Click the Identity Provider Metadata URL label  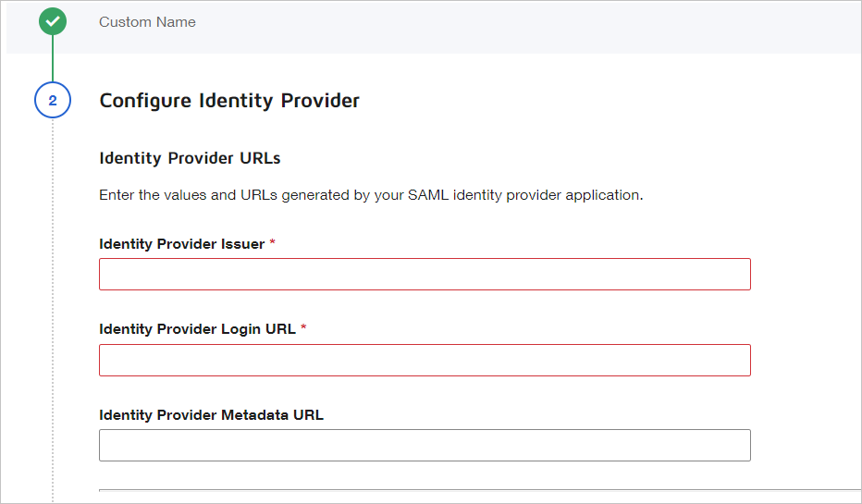click(x=211, y=415)
